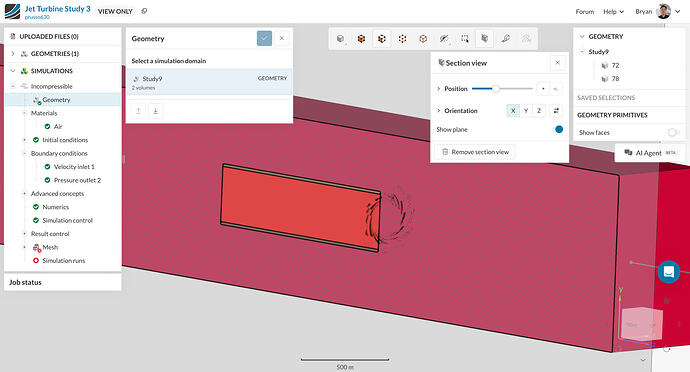This screenshot has width=690, height=372.
Task: Click the Mesh icon in simulation tree
Action: 37,247
